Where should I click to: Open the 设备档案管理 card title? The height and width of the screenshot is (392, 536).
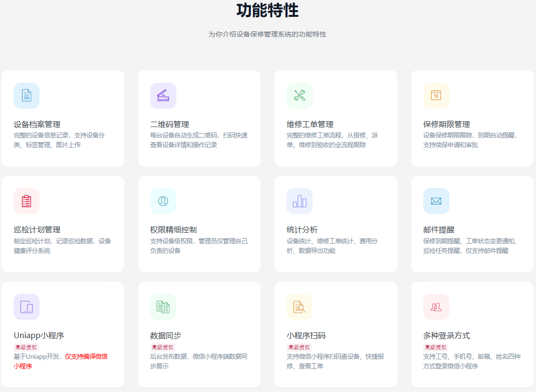[37, 124]
